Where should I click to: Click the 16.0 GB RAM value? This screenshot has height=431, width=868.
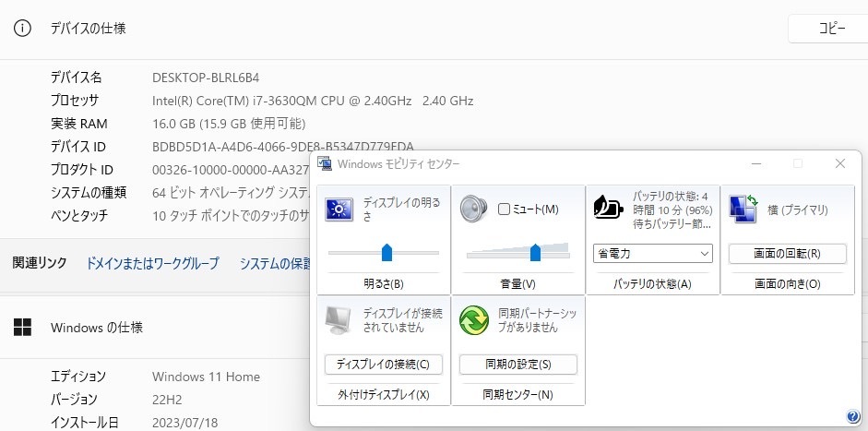229,124
